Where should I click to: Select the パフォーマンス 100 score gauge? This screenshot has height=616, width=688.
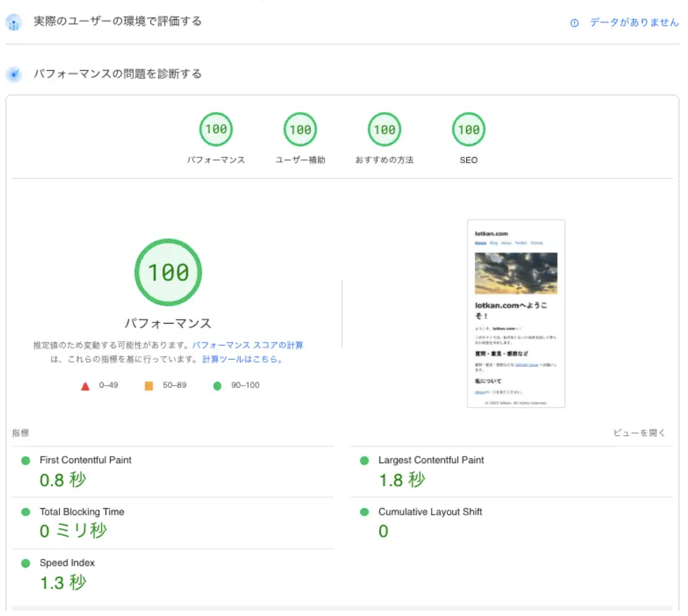[216, 129]
